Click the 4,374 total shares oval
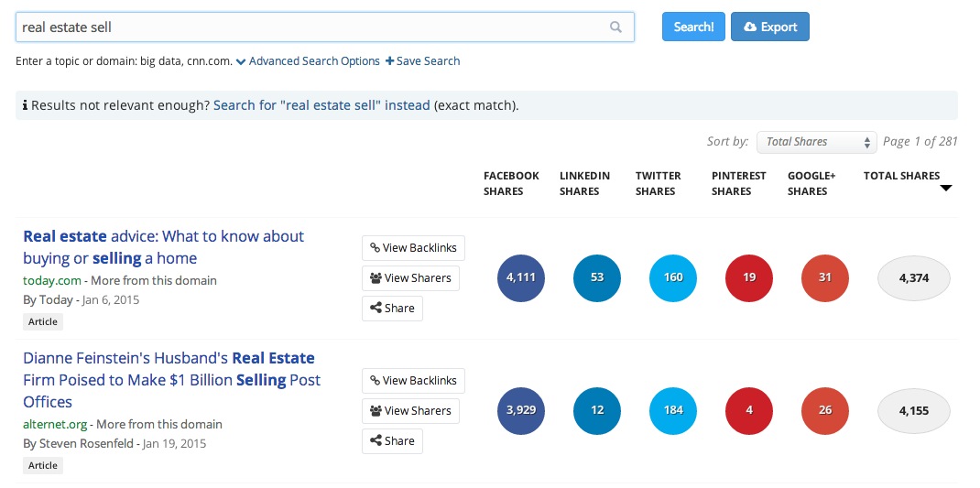 tap(914, 278)
